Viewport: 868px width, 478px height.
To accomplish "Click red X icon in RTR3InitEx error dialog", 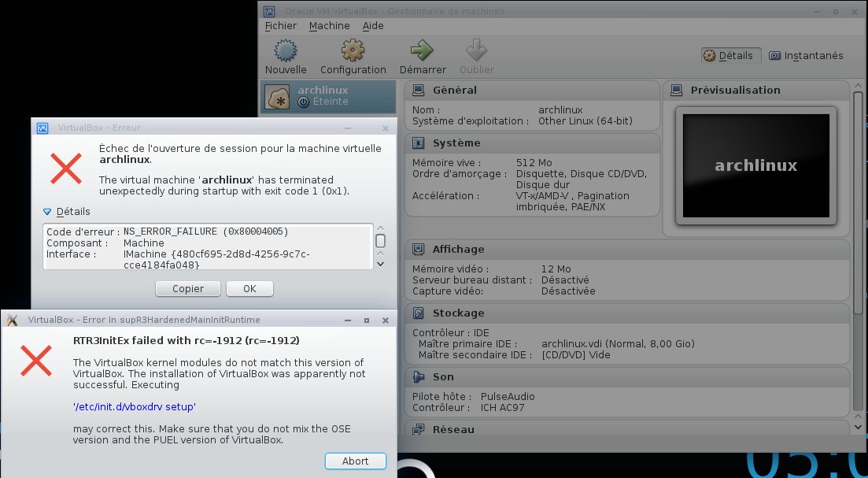I will [36, 361].
